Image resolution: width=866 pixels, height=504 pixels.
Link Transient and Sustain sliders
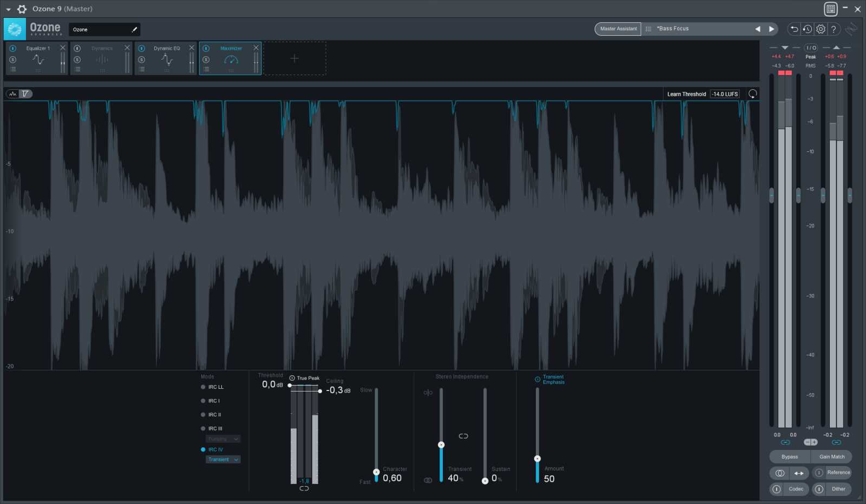463,436
